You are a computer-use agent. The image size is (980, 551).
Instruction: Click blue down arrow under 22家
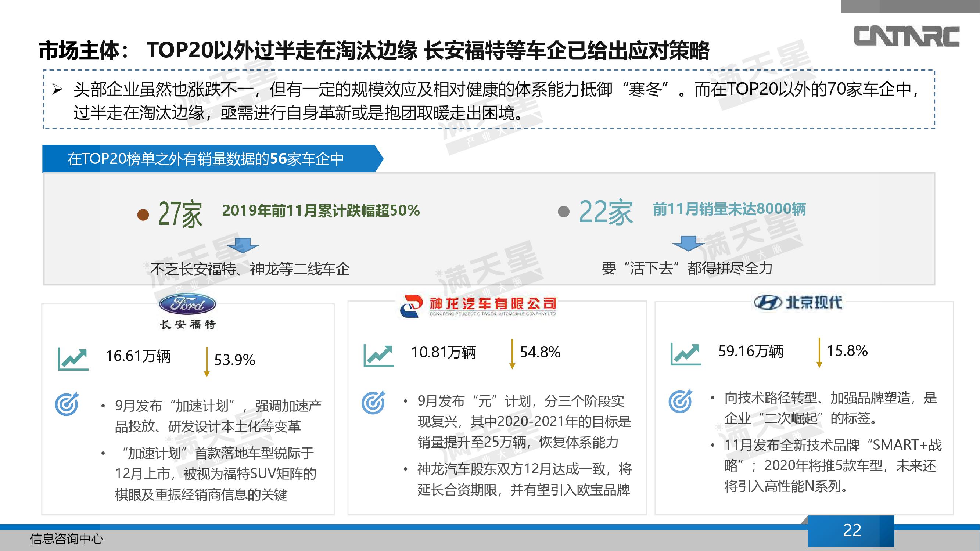tap(688, 244)
